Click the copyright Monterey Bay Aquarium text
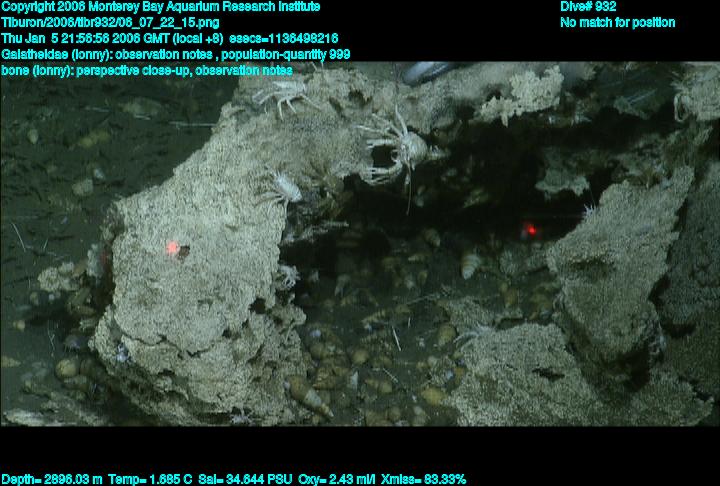Image resolution: width=720 pixels, height=486 pixels. click(161, 7)
